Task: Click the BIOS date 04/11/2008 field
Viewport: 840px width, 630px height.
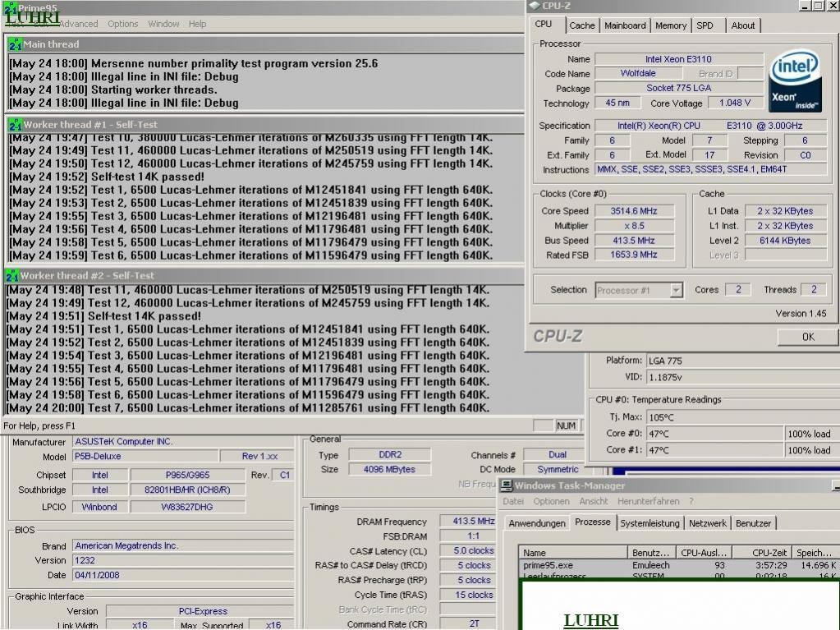Action: (x=182, y=575)
